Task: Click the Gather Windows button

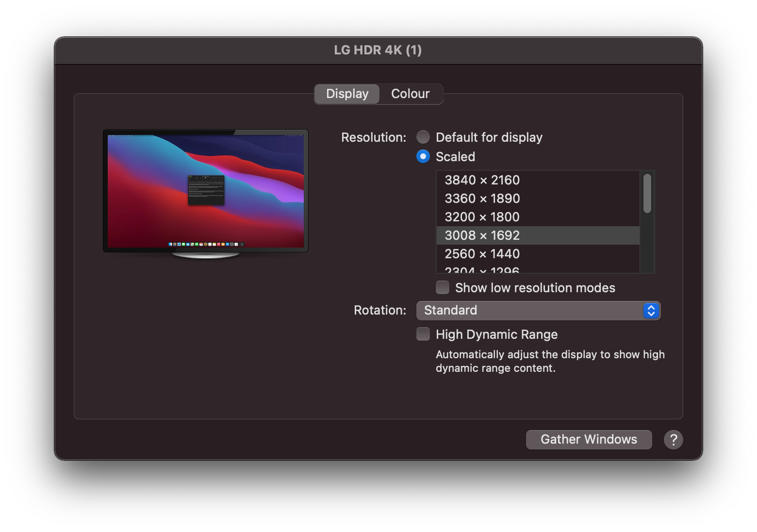Action: tap(589, 439)
